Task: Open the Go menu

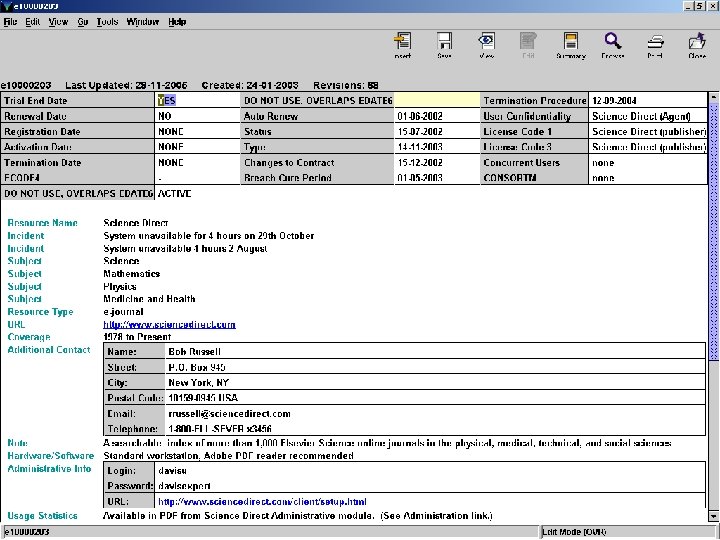Action: pyautogui.click(x=82, y=21)
